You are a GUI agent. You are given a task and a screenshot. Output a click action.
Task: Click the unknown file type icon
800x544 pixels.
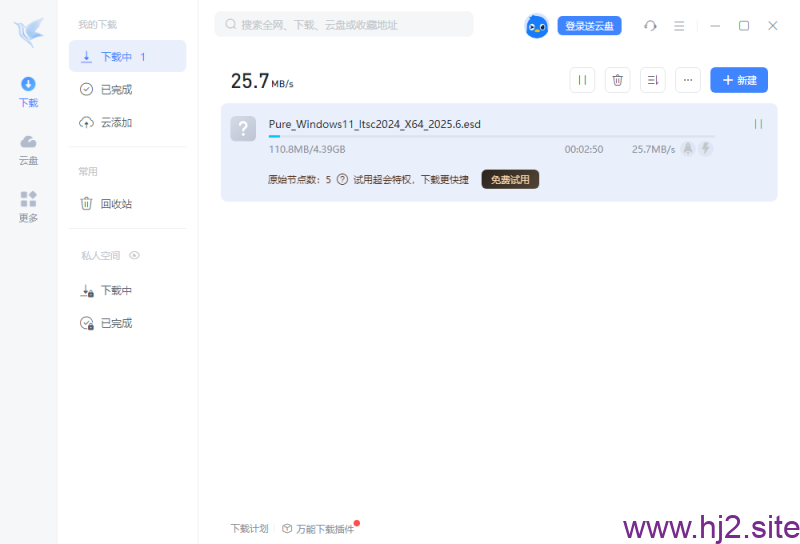click(x=243, y=129)
